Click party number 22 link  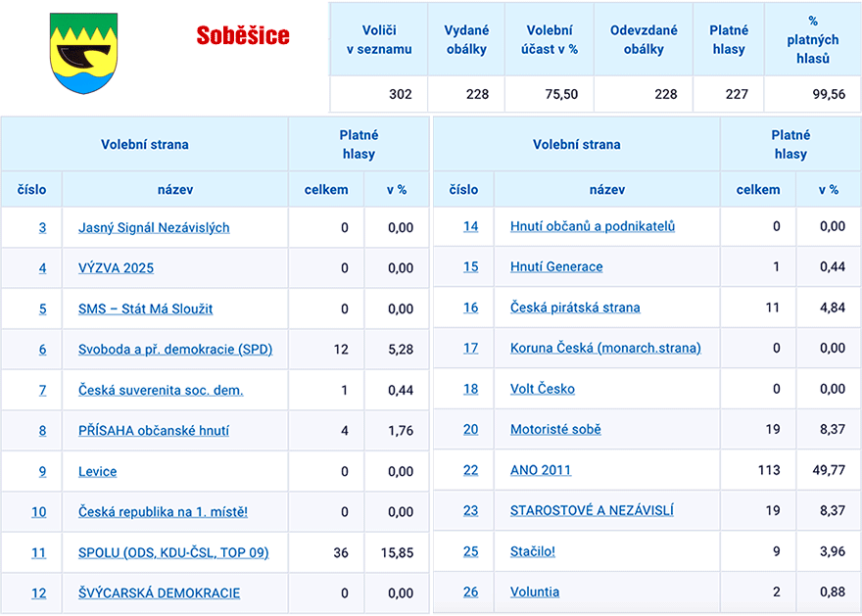coord(471,470)
